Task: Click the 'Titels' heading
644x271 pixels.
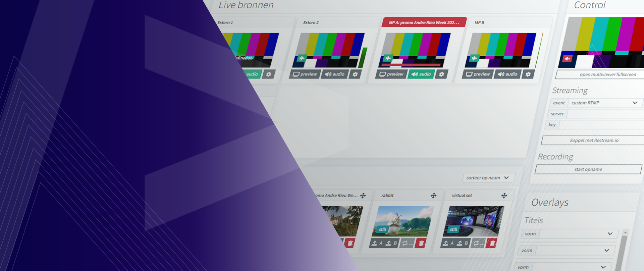Action: [534, 220]
